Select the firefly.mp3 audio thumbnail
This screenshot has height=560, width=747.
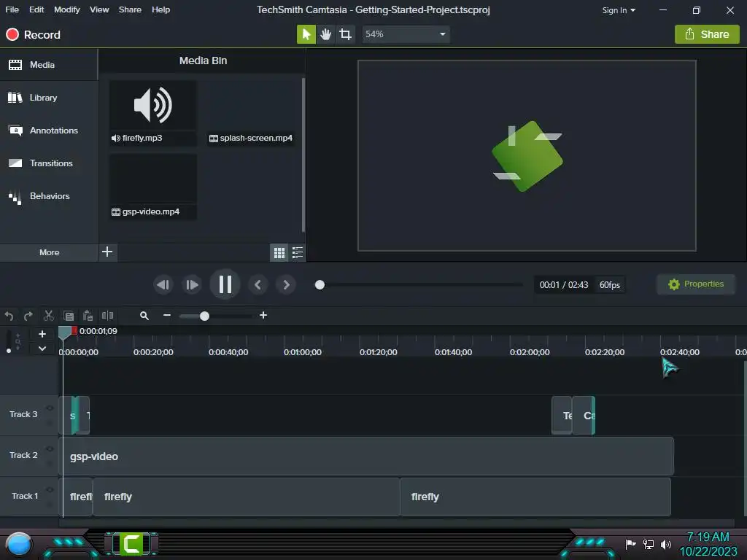click(x=153, y=105)
